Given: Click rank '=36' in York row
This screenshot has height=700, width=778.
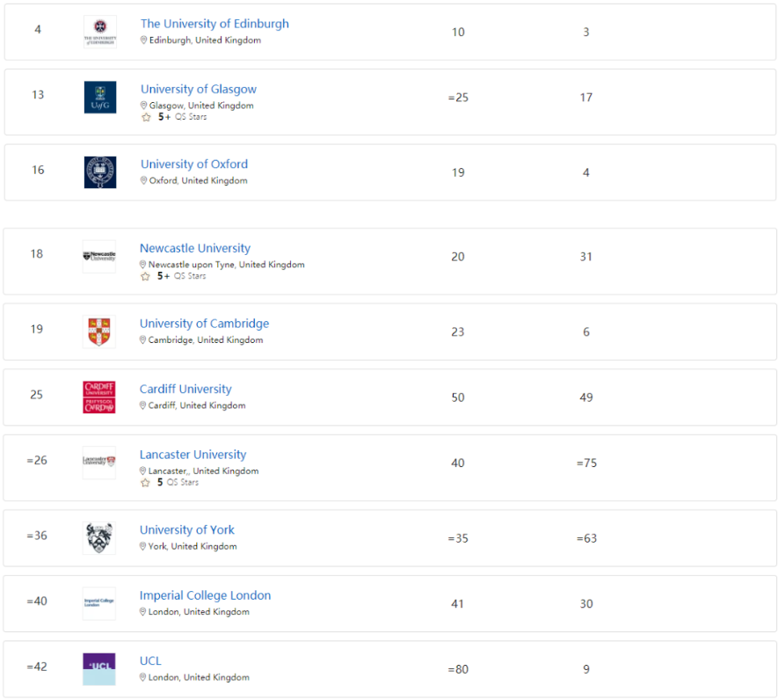Looking at the screenshot, I should pyautogui.click(x=37, y=536).
